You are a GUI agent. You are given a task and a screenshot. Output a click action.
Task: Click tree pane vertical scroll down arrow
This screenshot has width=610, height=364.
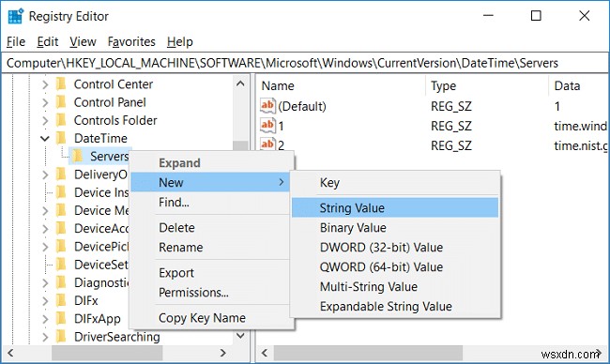pyautogui.click(x=240, y=335)
